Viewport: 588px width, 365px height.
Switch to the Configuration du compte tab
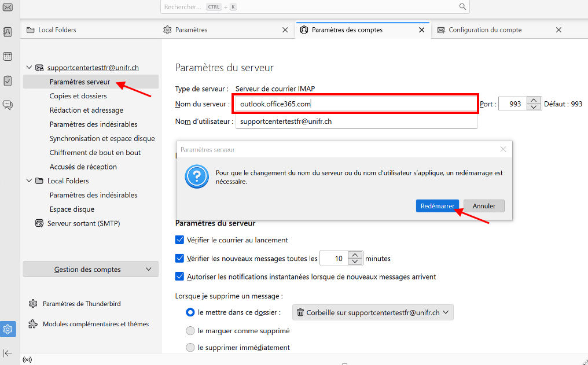485,30
